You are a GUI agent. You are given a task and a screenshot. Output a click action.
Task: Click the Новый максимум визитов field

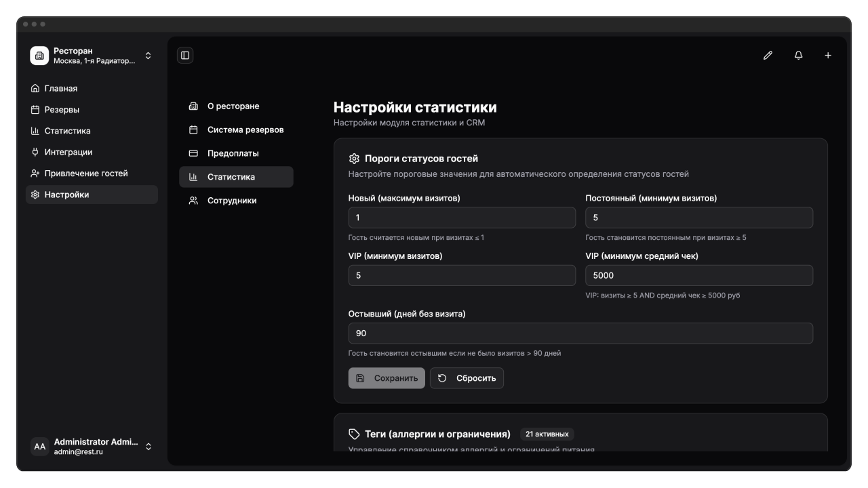(x=462, y=218)
